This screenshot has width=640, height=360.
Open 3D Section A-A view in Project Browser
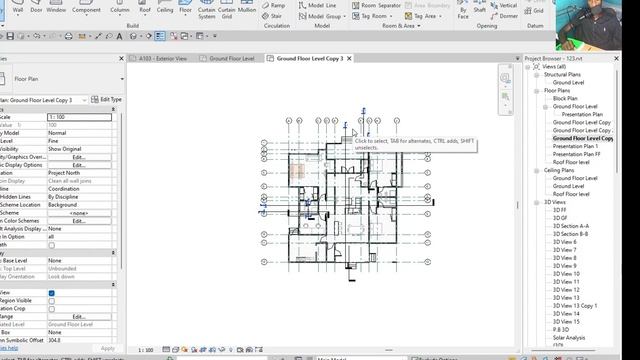pyautogui.click(x=571, y=226)
